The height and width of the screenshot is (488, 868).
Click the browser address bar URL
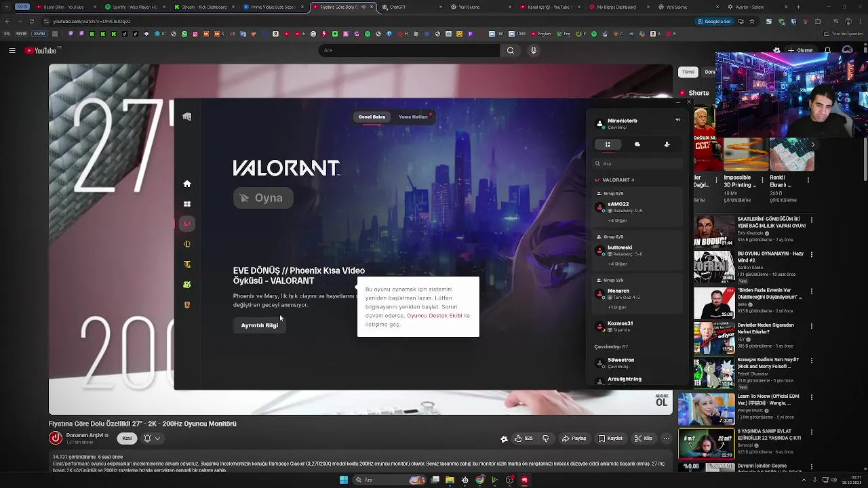(x=92, y=21)
